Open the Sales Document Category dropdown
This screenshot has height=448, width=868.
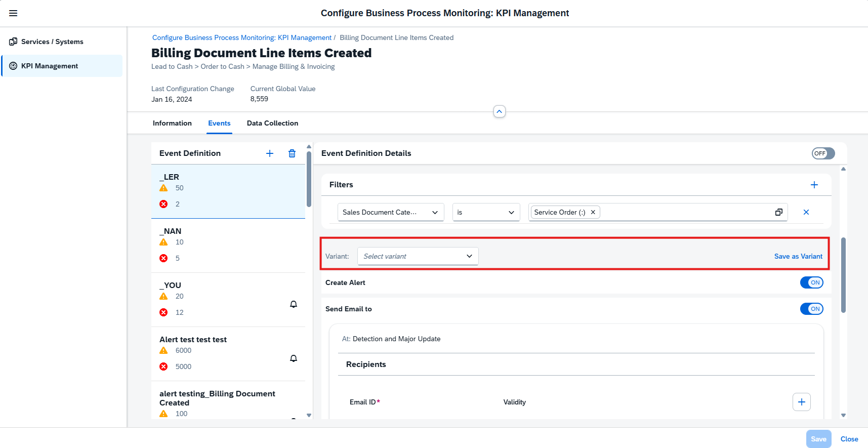click(391, 212)
